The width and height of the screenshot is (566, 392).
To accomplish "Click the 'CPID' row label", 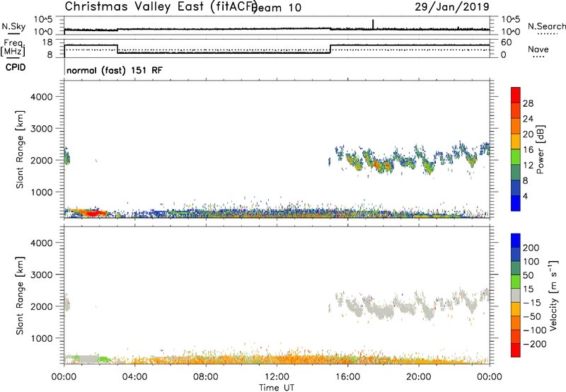I will [x=16, y=67].
